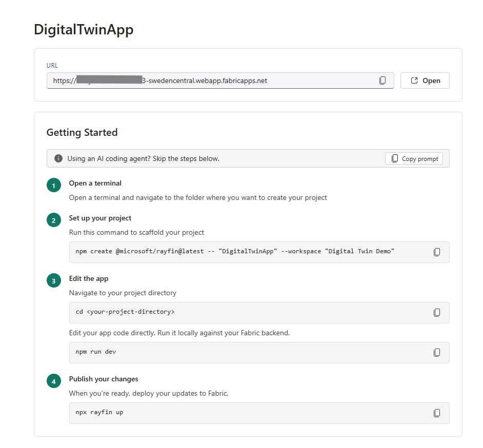Click the Copy prompt button
Viewport: 483px width, 448px height.
[414, 158]
